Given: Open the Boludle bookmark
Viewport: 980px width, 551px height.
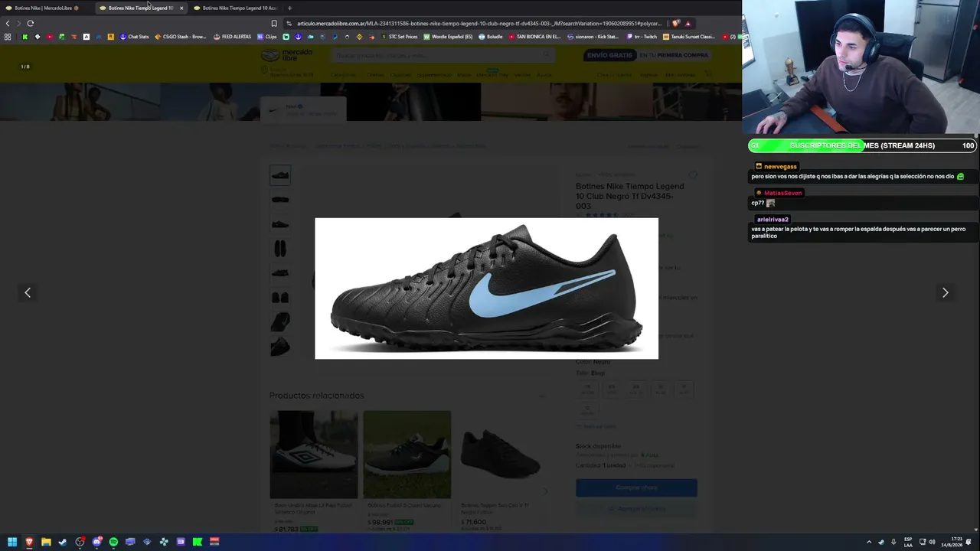Looking at the screenshot, I should point(490,37).
